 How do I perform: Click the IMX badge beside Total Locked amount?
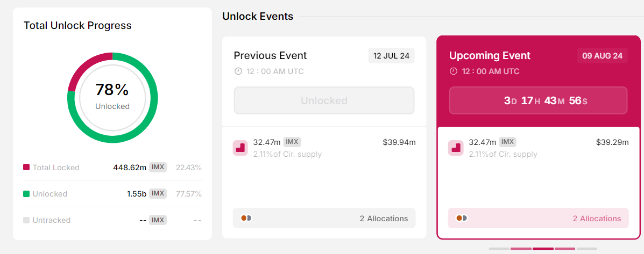(x=158, y=167)
